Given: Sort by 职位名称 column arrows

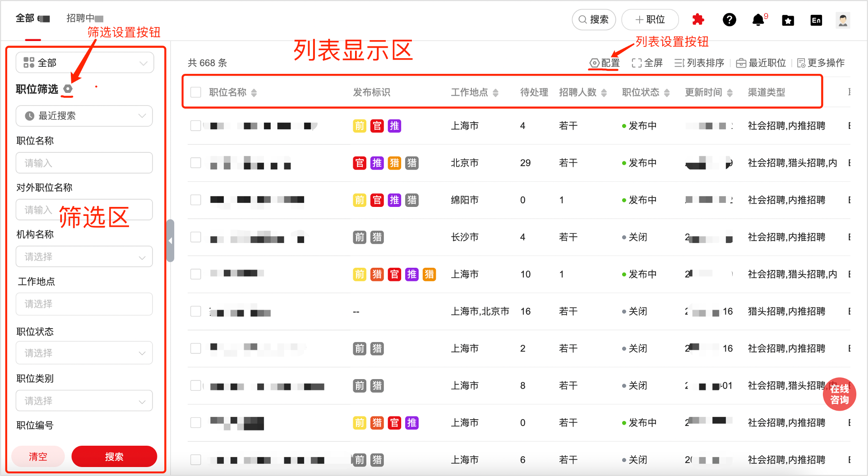Looking at the screenshot, I should click(x=254, y=92).
